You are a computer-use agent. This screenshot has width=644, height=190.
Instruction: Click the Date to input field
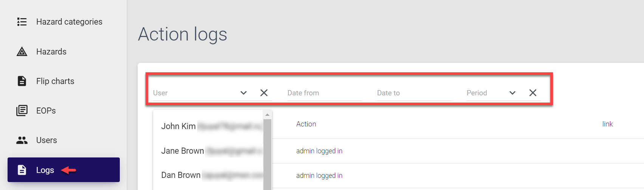tap(413, 93)
